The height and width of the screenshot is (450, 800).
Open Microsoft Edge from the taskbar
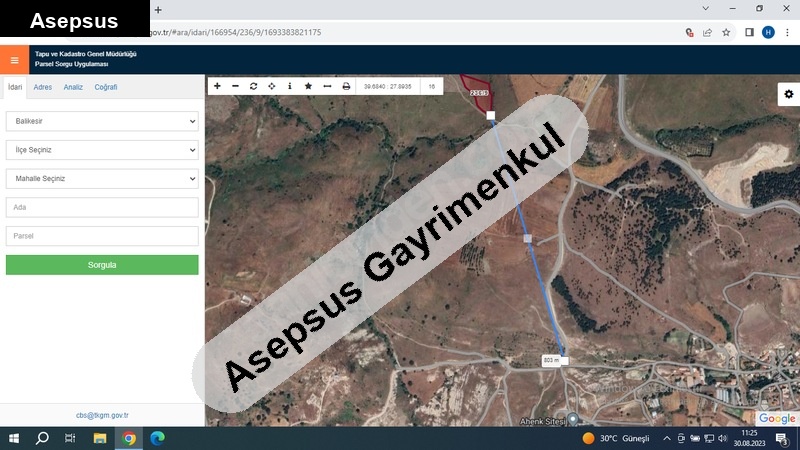pos(157,438)
